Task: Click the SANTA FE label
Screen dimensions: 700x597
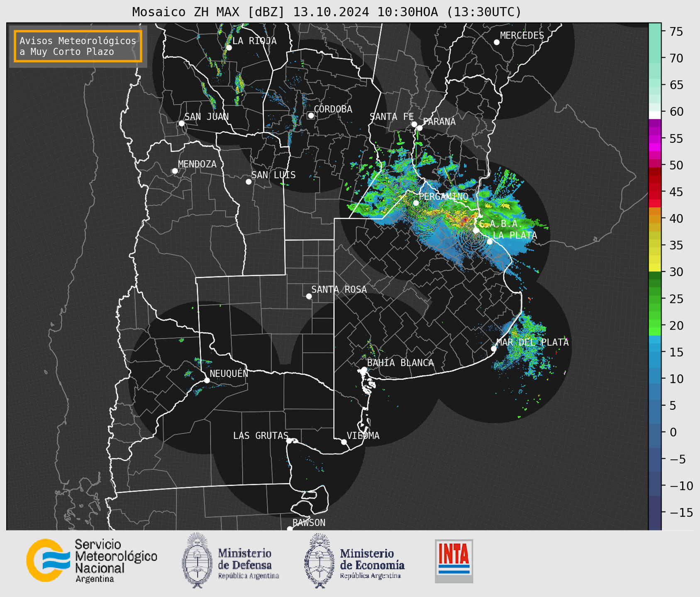Action: tap(392, 117)
